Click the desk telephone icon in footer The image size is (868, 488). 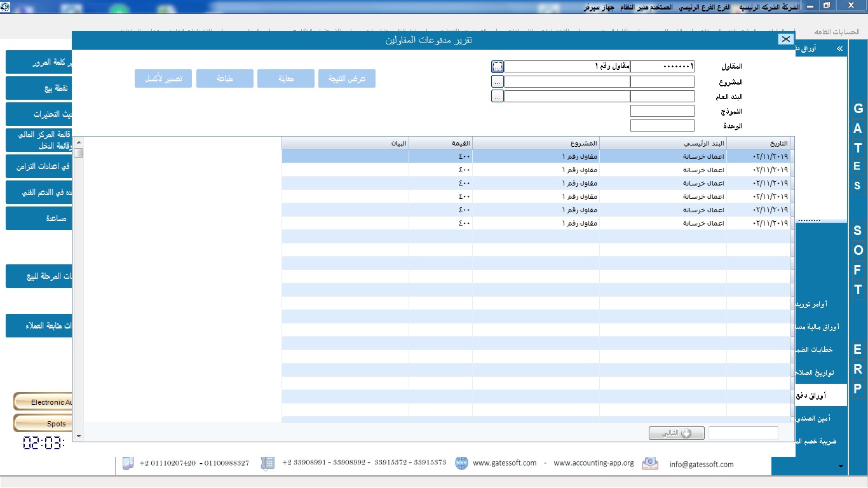pyautogui.click(x=268, y=464)
